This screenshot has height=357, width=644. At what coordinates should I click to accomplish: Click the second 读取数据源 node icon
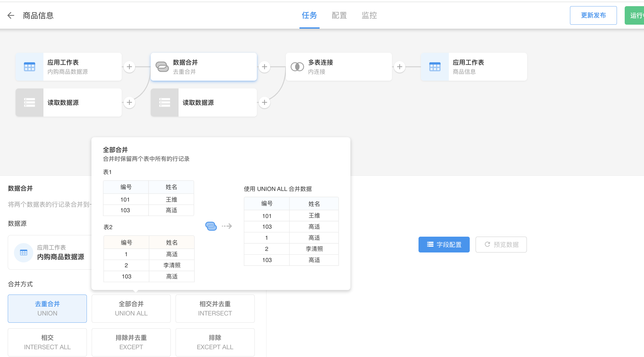165,102
